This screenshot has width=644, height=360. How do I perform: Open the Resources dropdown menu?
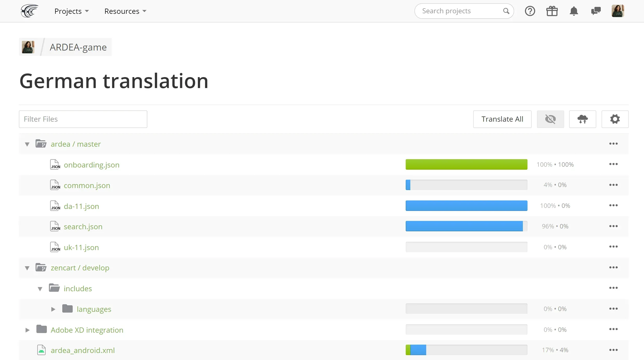[125, 11]
